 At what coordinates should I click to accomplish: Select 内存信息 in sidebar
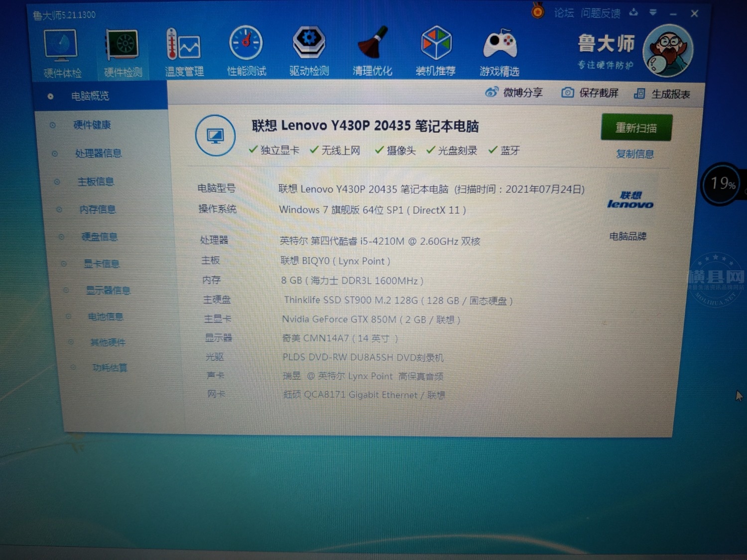click(98, 210)
